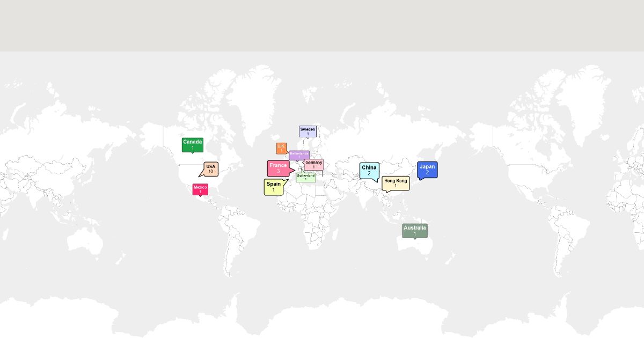The width and height of the screenshot is (644, 338).
Task: Open the blue Japan marker
Action: tap(427, 170)
